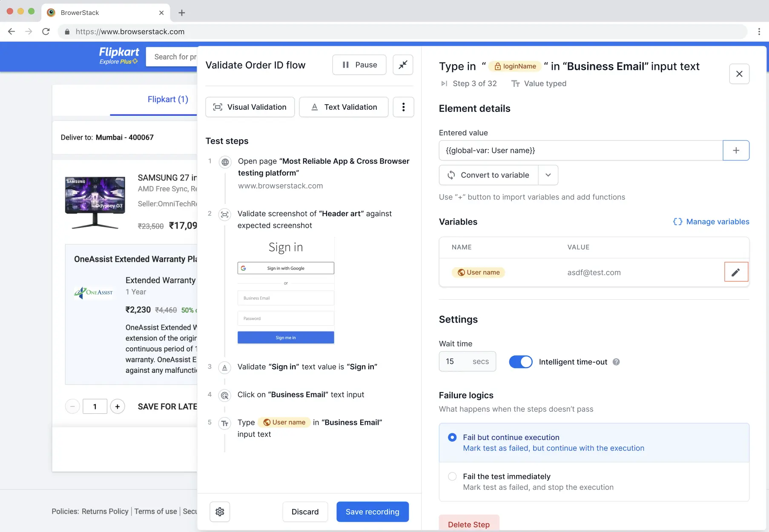
Task: Click the plus button to import variables
Action: [x=736, y=151]
